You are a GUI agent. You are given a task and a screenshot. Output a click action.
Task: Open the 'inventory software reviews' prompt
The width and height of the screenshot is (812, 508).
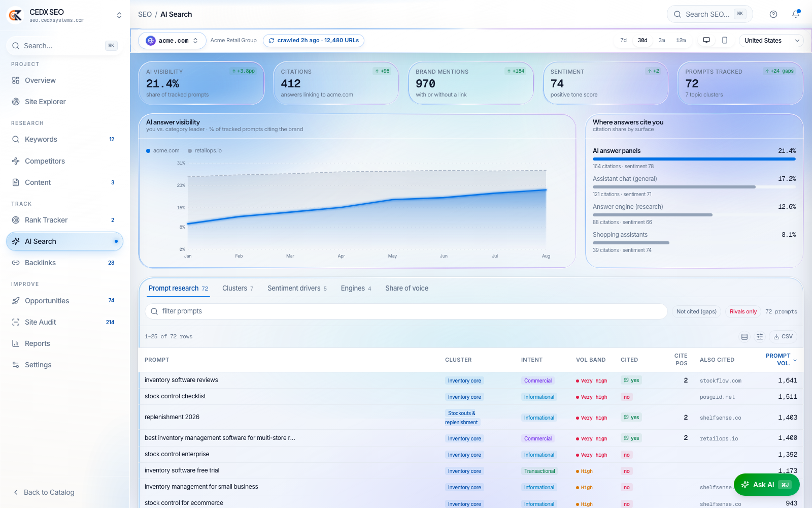click(x=181, y=380)
